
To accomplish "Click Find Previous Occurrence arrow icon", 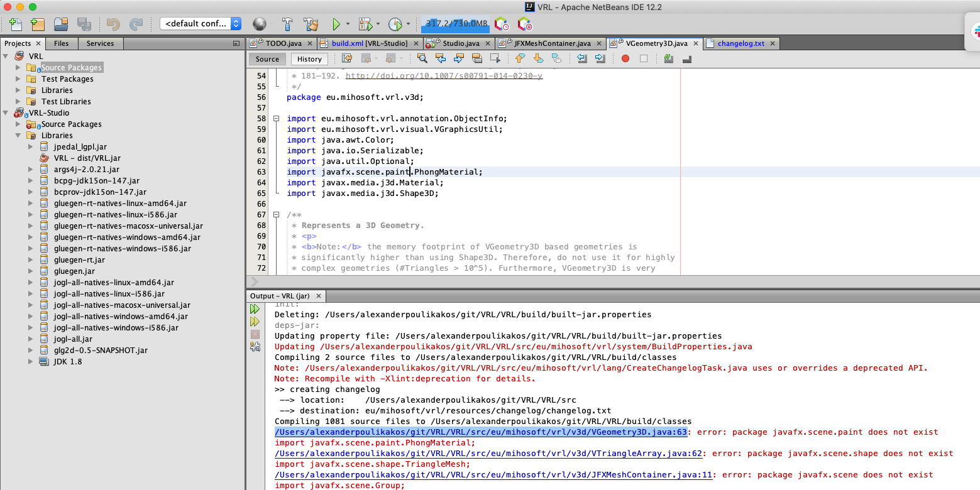I will (440, 58).
